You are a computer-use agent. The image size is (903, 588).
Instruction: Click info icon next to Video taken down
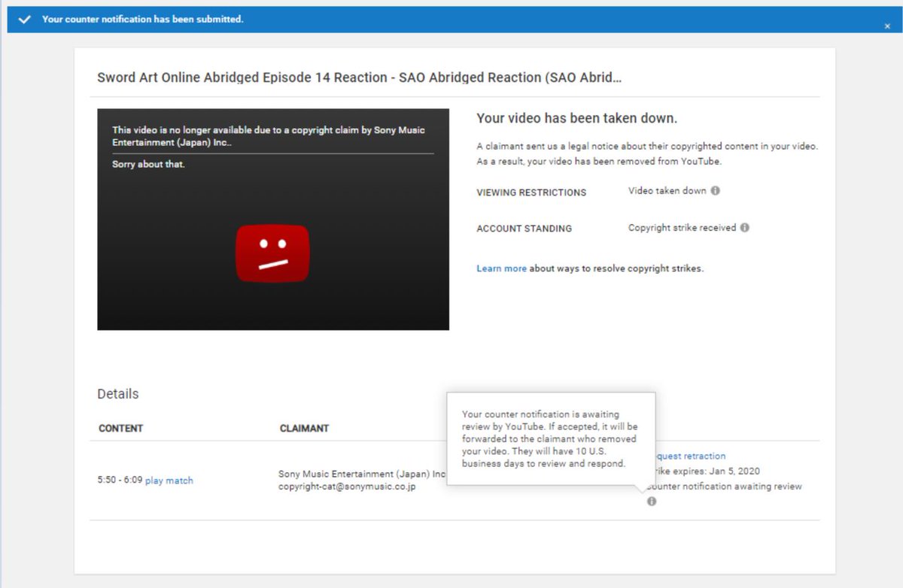pyautogui.click(x=716, y=191)
